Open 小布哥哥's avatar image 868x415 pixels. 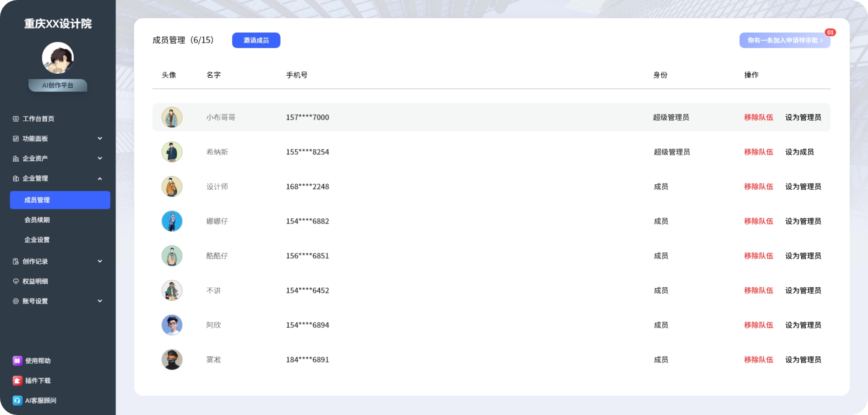[172, 117]
